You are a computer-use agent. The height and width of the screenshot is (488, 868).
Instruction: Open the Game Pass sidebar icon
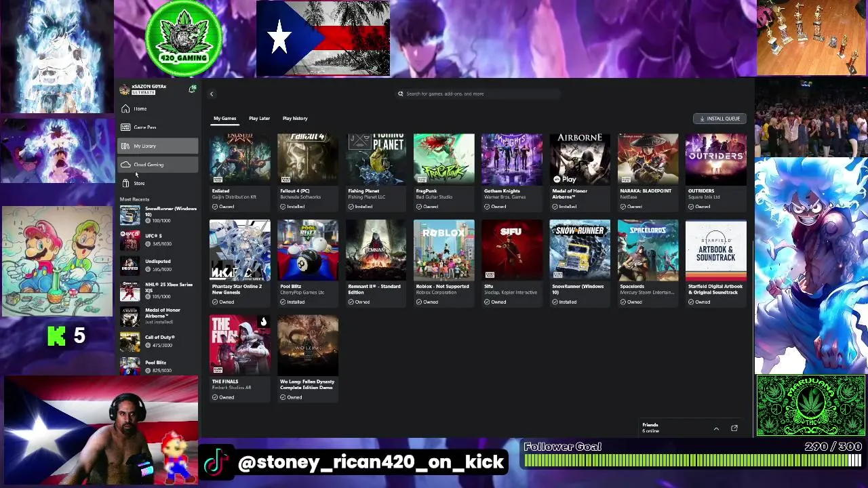tap(125, 127)
